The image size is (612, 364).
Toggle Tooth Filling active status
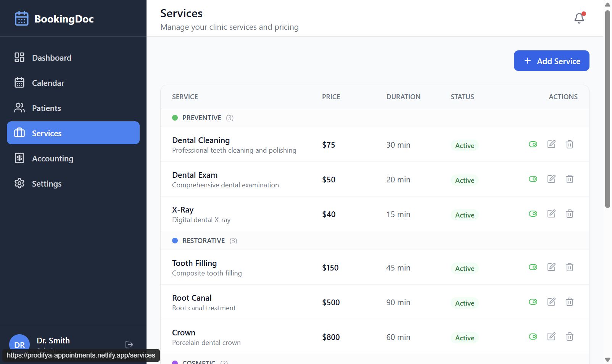(533, 267)
